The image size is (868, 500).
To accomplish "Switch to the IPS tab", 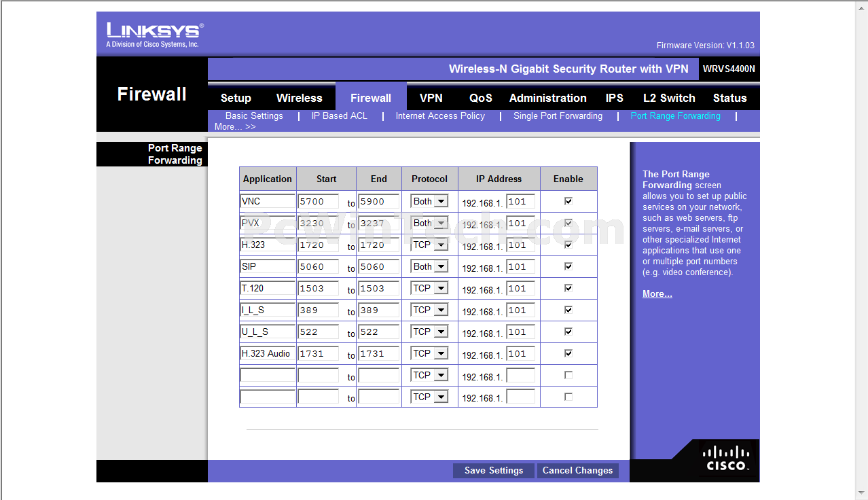I will 615,98.
